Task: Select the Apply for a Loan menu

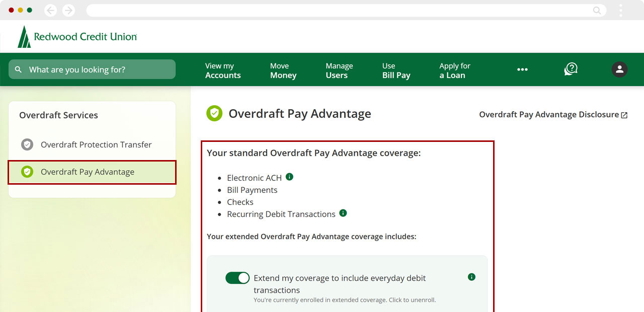Action: 454,70
